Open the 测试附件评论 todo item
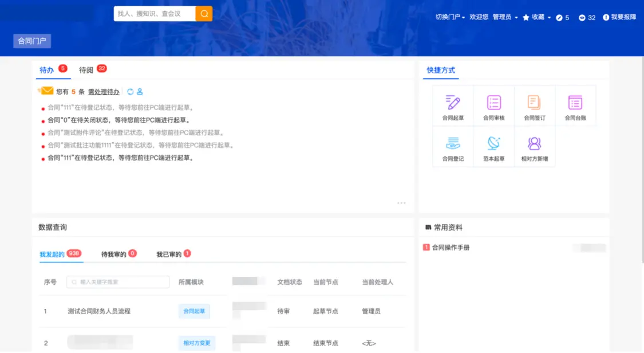This screenshot has height=353, width=644. 136,133
